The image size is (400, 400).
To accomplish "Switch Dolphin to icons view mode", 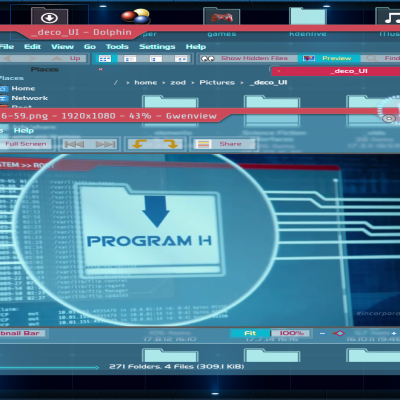I will (104, 59).
